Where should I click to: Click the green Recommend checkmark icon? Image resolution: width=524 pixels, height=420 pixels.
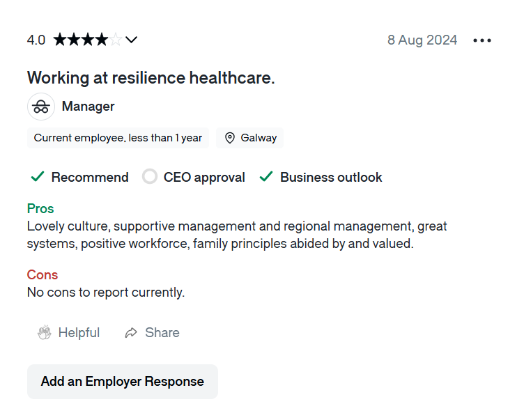coord(38,177)
